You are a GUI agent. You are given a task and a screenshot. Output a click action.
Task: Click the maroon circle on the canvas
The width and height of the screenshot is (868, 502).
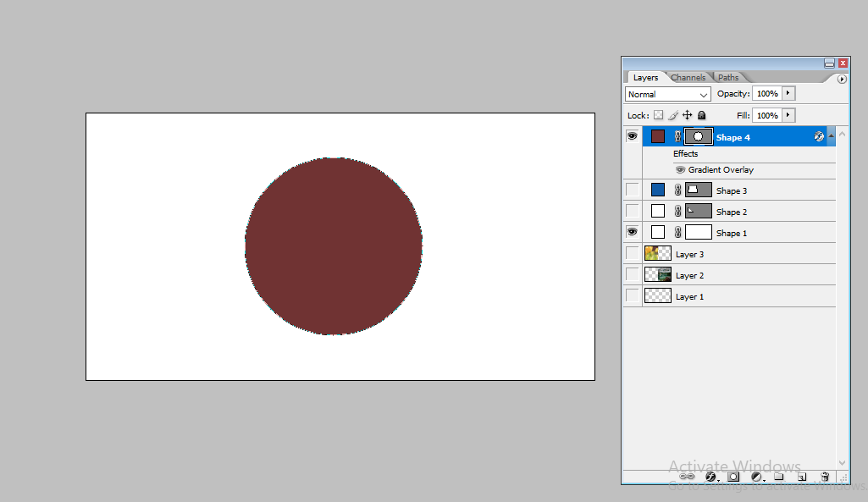334,246
